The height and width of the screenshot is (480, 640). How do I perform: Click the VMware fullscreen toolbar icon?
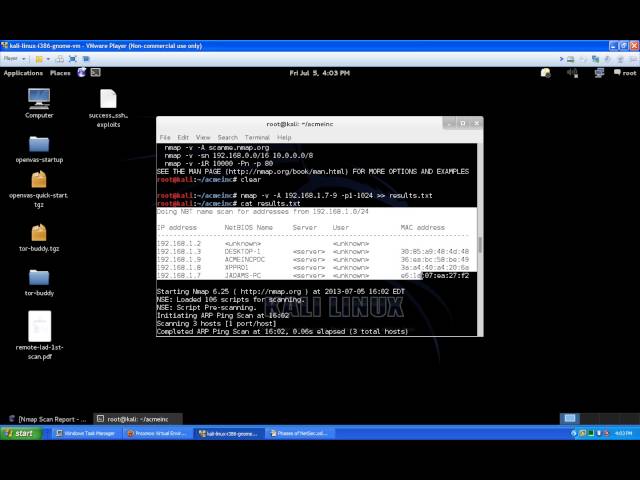coord(73,59)
